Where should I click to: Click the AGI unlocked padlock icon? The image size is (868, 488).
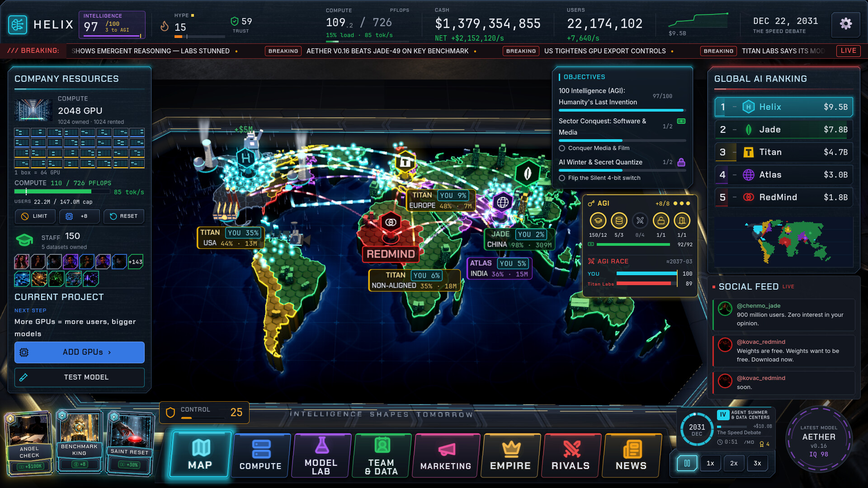click(x=661, y=221)
